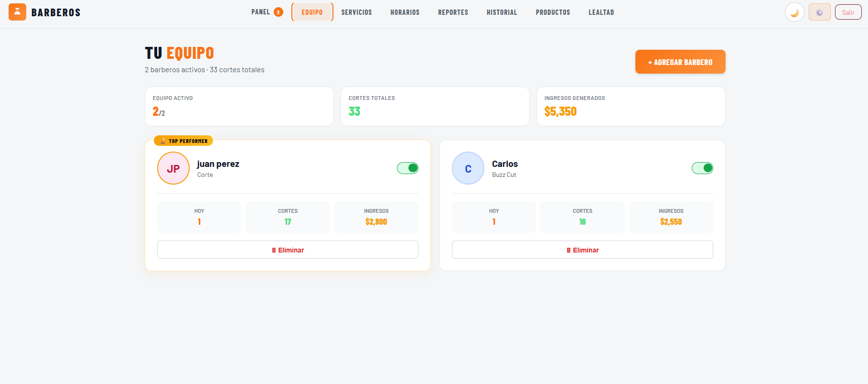Click Carlos Cortes 16

point(582,217)
